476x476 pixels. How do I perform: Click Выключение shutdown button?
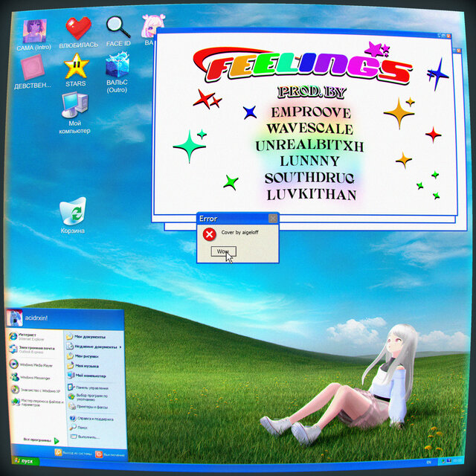tap(110, 454)
